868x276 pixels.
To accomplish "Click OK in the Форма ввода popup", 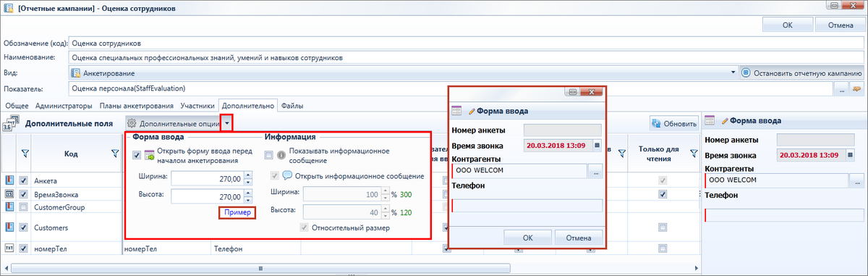I will 527,237.
